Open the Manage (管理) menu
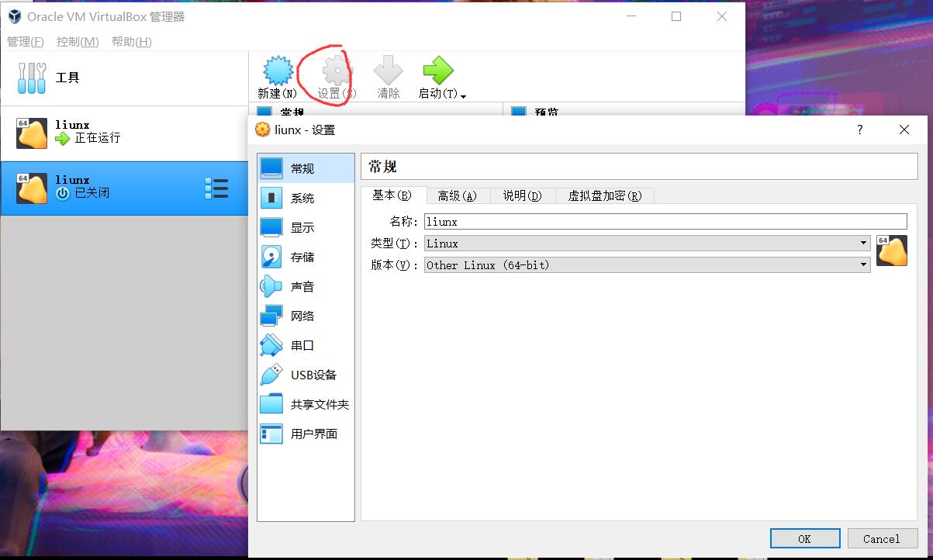Screen dimensions: 933x560 (26, 41)
